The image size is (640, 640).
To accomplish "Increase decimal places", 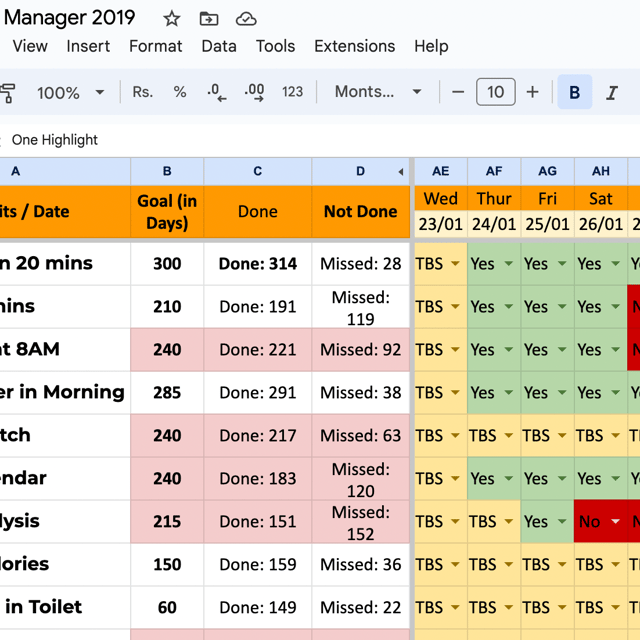I will (254, 92).
